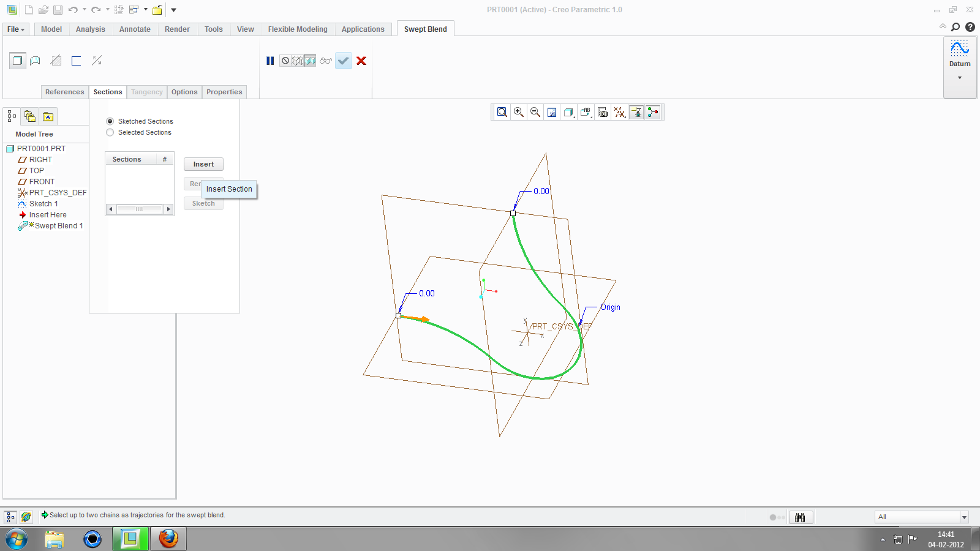The width and height of the screenshot is (980, 551).
Task: Expand the Windows list dropdown arrow
Action: (x=146, y=10)
